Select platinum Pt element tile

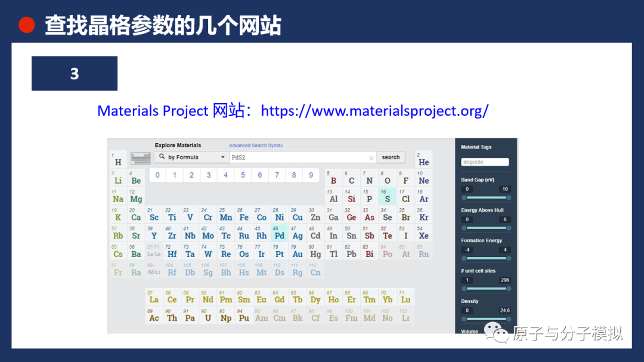(x=279, y=252)
